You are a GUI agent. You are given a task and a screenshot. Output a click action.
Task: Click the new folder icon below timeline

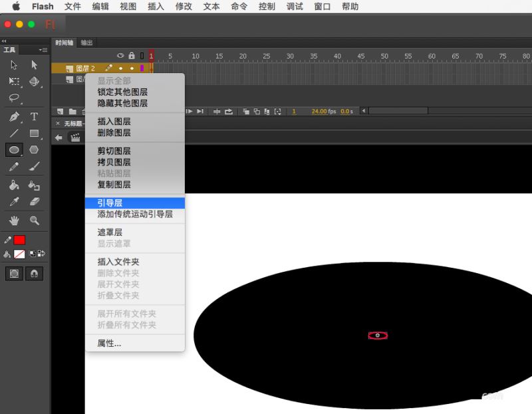coord(72,112)
